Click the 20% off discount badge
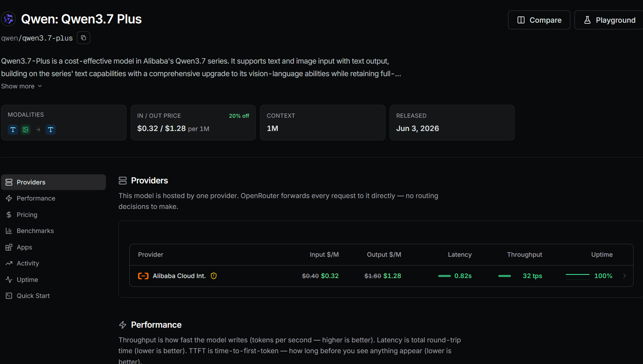 coord(239,116)
